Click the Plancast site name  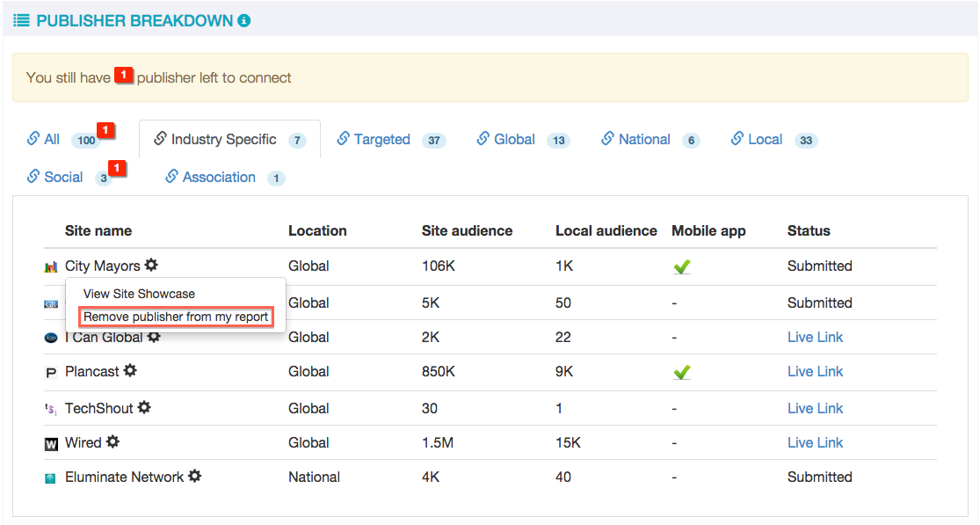tap(92, 371)
